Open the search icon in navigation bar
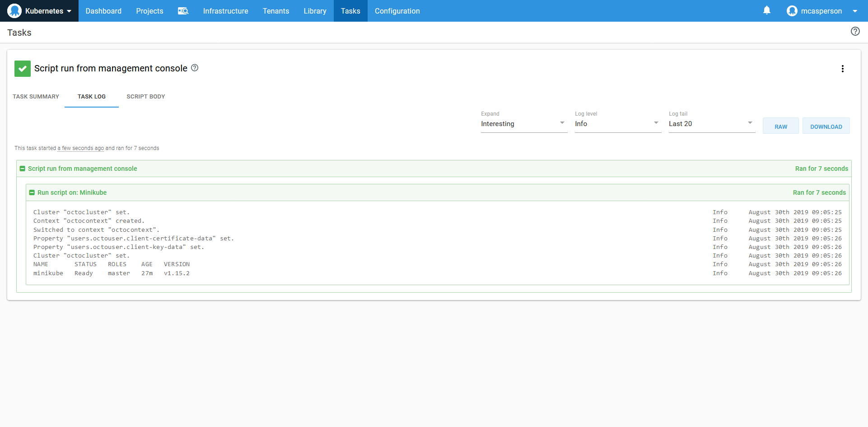 click(x=183, y=11)
